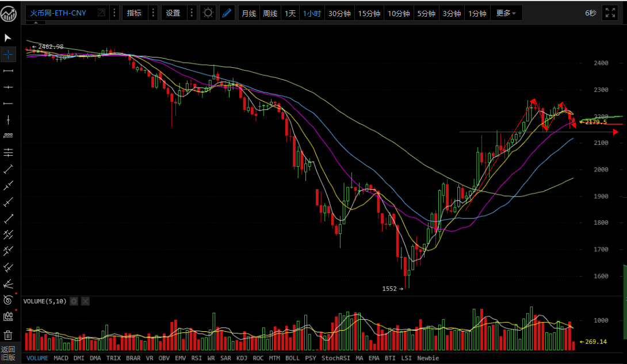Toggle the pencil drawing toolbar

[x=227, y=13]
